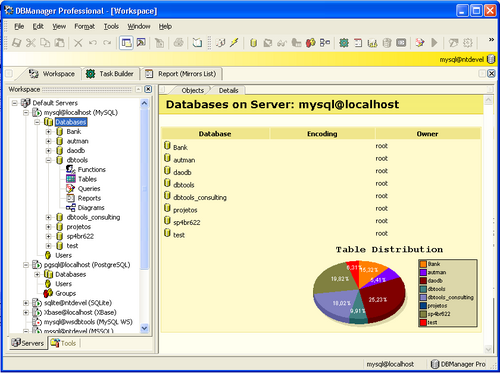Screen dimensions: 500x373
Task: Click the green play arrow toolbar icon
Action: (x=434, y=43)
